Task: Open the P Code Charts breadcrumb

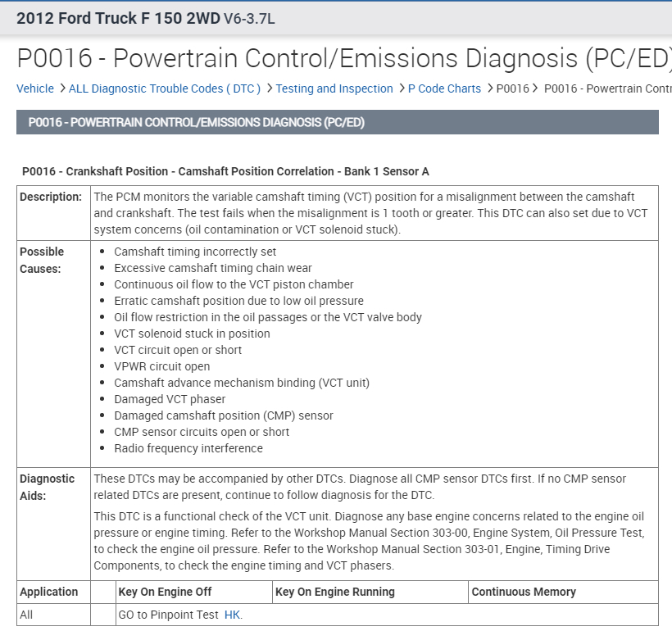Action: click(444, 89)
